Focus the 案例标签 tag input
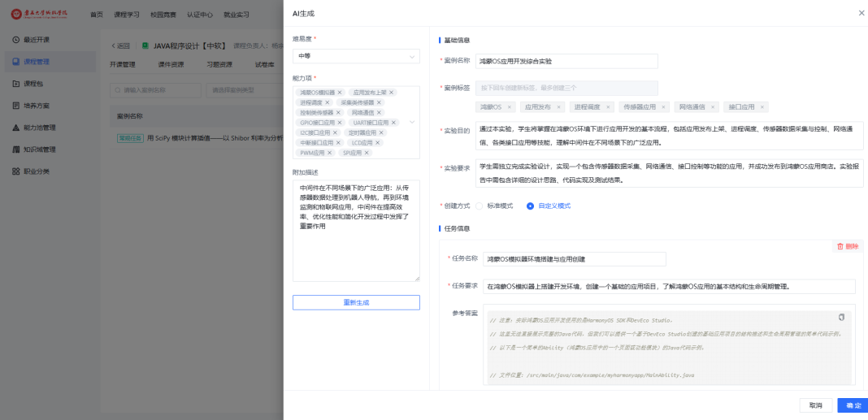This screenshot has height=420, width=868. coord(566,88)
